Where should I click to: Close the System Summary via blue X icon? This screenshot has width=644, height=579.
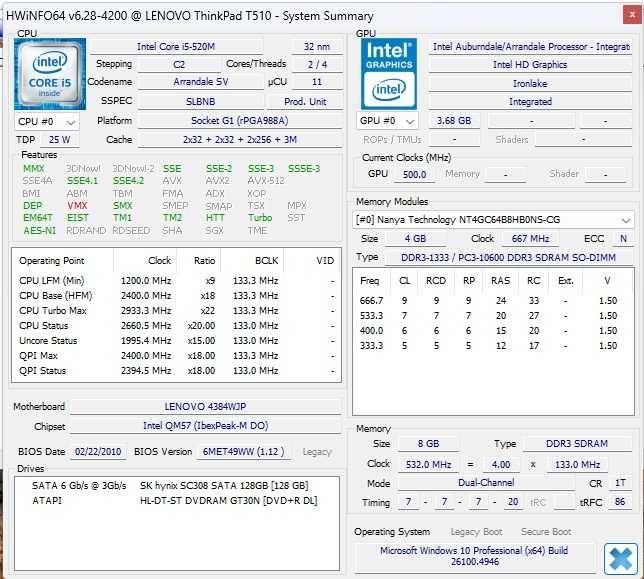621,559
